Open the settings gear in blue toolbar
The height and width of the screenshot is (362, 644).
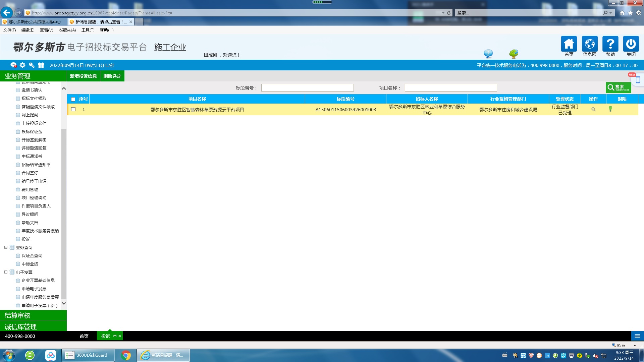pyautogui.click(x=22, y=65)
